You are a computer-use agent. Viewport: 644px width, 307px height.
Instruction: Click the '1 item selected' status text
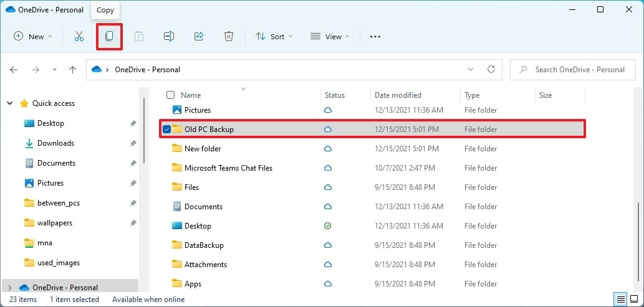coord(74,299)
